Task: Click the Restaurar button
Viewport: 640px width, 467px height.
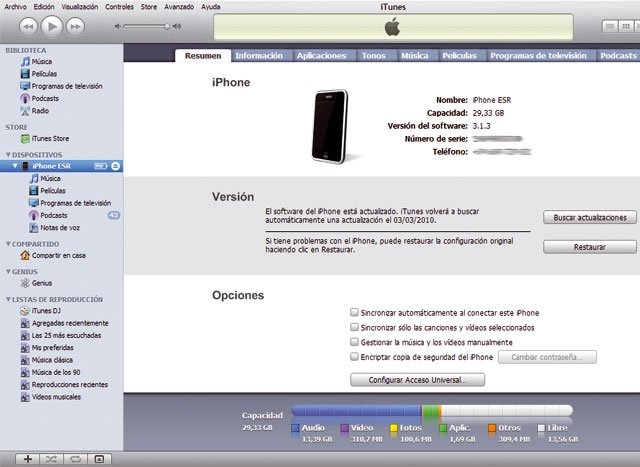Action: click(590, 247)
